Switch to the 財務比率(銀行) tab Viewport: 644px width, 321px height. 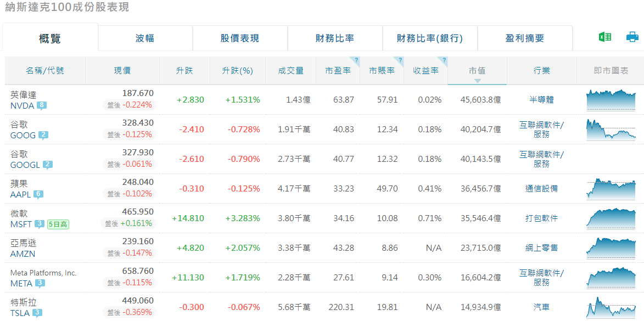(x=430, y=38)
